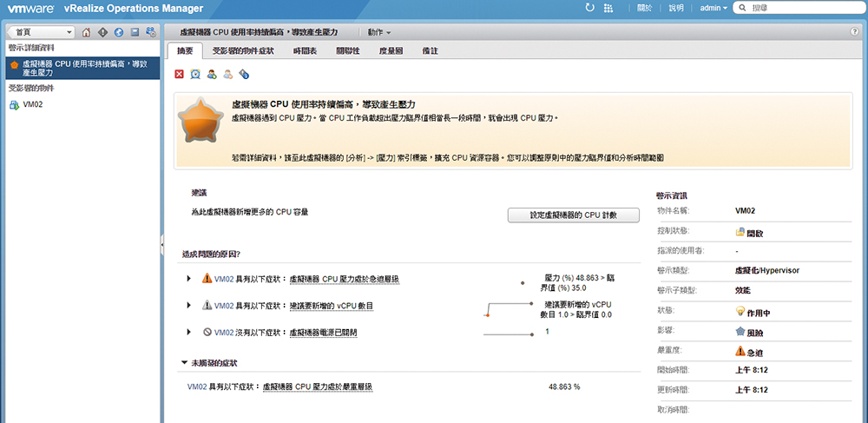Expand the 建議要新增的 vCPU 數目 symptom row
868x423 pixels.
pyautogui.click(x=189, y=305)
